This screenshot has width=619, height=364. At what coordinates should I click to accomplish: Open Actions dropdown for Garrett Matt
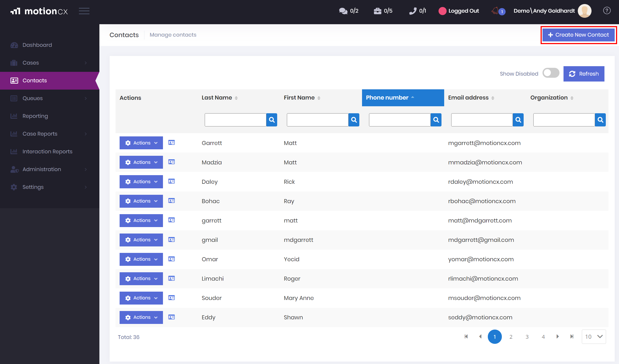pos(141,143)
